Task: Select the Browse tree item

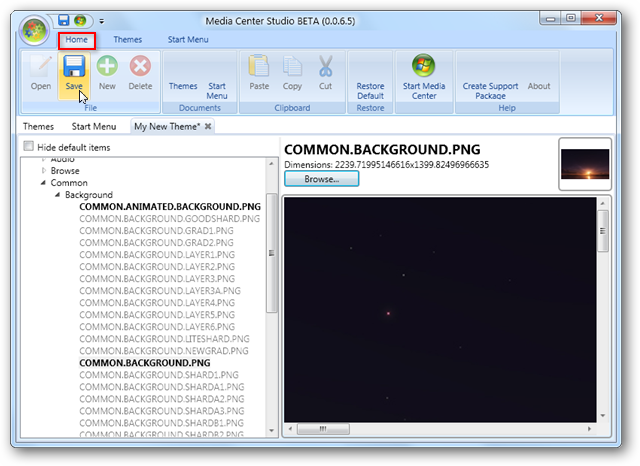Action: point(65,171)
